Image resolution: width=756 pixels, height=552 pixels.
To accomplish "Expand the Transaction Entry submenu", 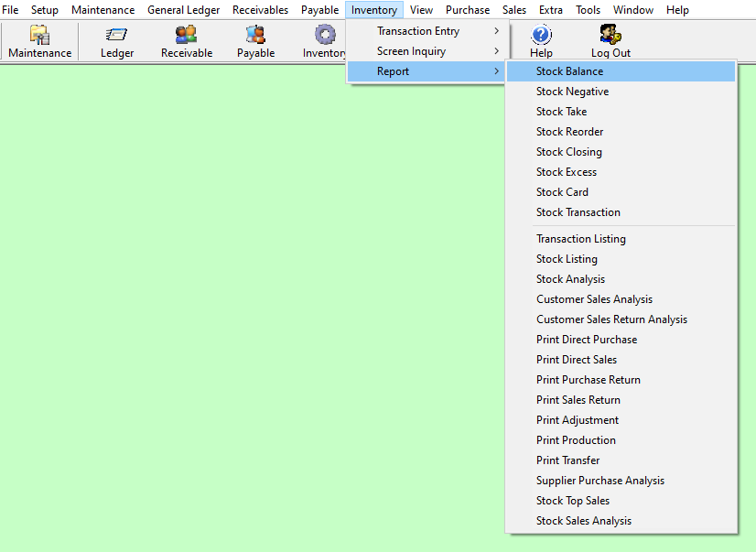I will (427, 31).
